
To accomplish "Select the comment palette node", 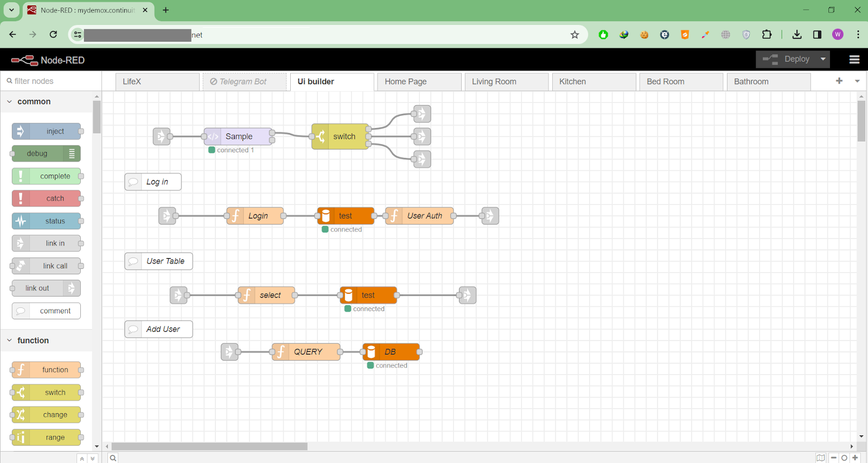I will click(x=46, y=311).
